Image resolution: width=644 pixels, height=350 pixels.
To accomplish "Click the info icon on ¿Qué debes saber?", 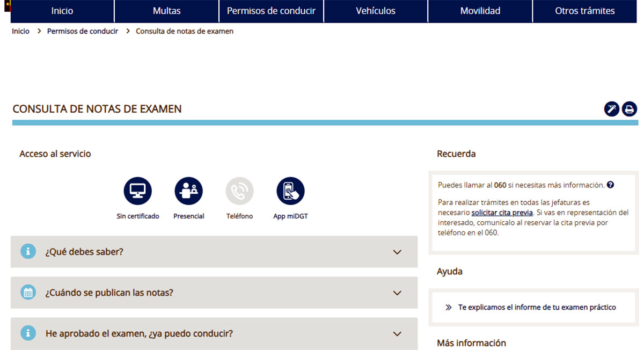I will tap(27, 251).
